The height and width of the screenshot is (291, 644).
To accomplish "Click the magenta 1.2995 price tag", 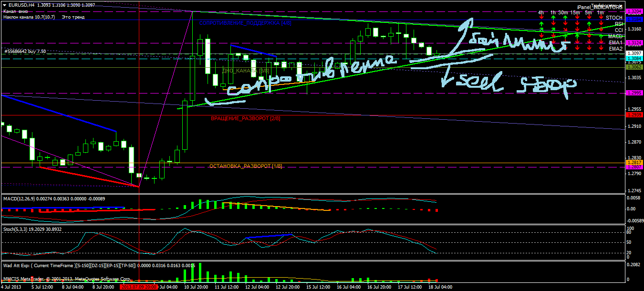I will point(634,93).
